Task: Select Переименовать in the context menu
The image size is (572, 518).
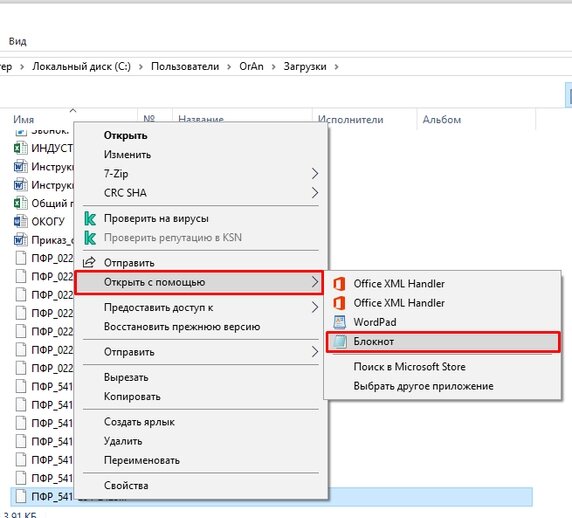Action: click(142, 460)
